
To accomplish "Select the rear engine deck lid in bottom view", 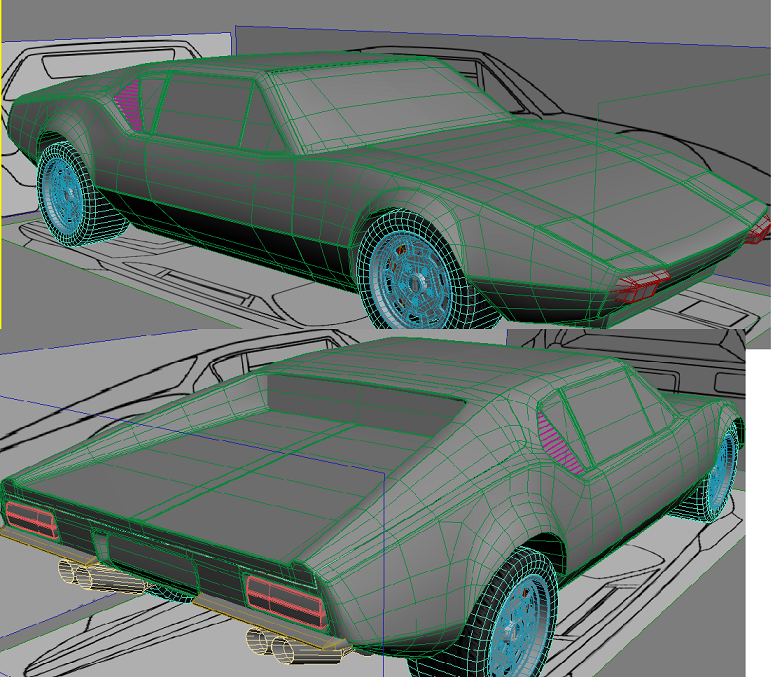I will click(x=200, y=470).
